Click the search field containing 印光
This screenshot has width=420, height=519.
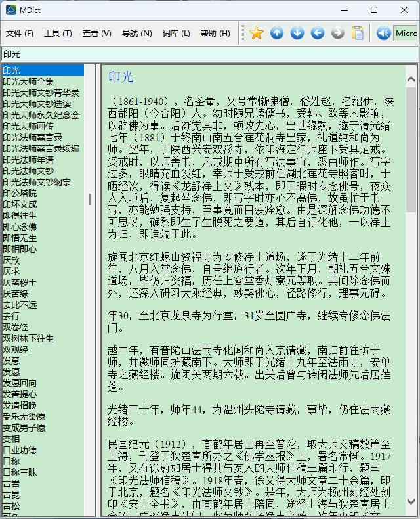coord(210,54)
